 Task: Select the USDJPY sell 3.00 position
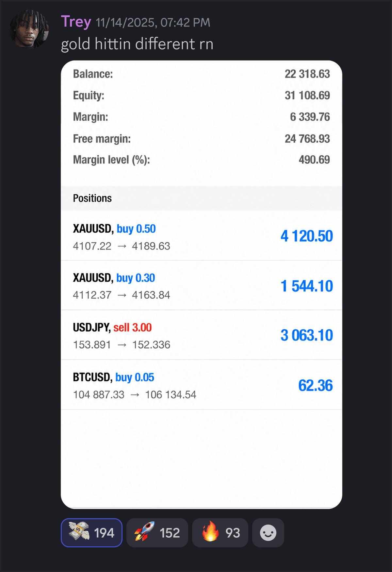[202, 335]
